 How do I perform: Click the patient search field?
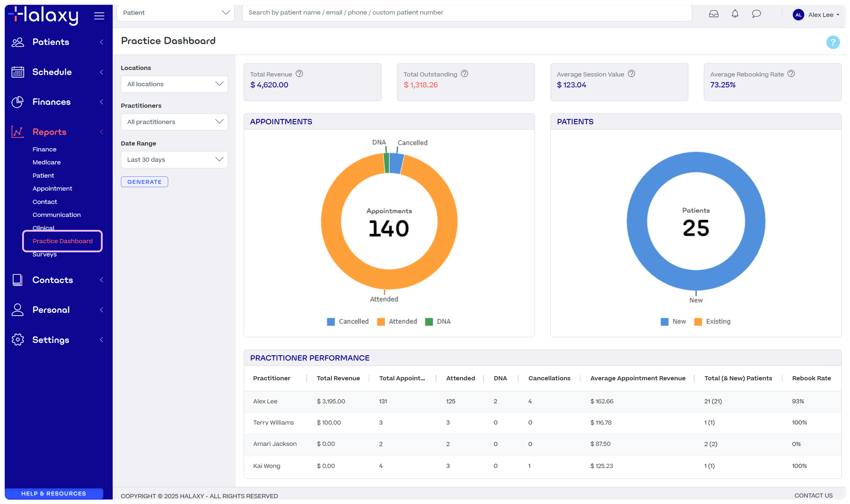pyautogui.click(x=467, y=13)
